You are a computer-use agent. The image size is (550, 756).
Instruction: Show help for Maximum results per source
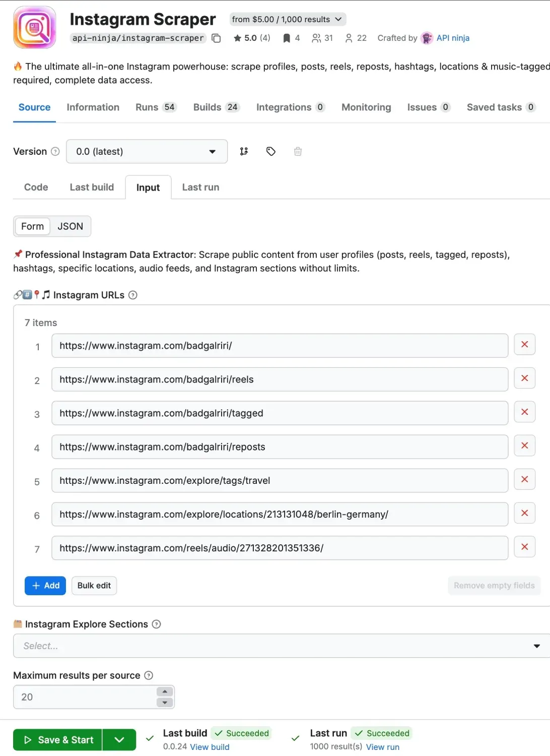[149, 675]
